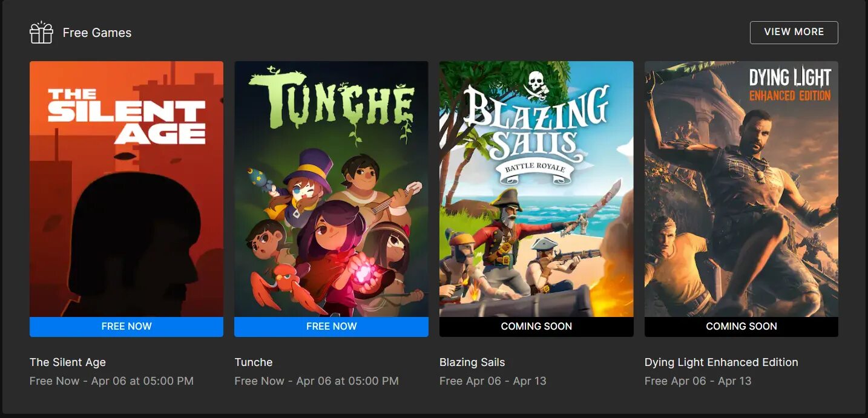
Task: Click Blazing Sails Free Apr 06 - Apr 13 text
Action: click(x=493, y=381)
